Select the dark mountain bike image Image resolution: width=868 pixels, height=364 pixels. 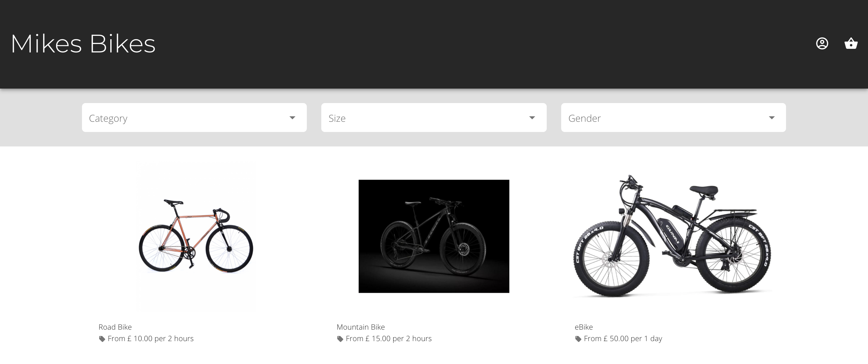[x=434, y=236]
